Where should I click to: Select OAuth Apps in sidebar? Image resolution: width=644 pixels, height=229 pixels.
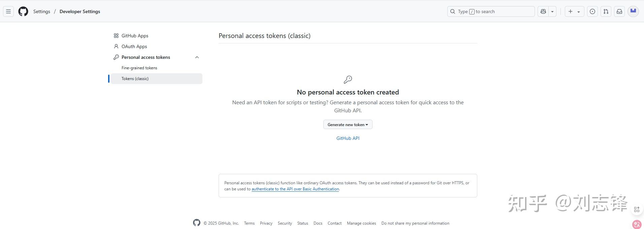pos(134,46)
